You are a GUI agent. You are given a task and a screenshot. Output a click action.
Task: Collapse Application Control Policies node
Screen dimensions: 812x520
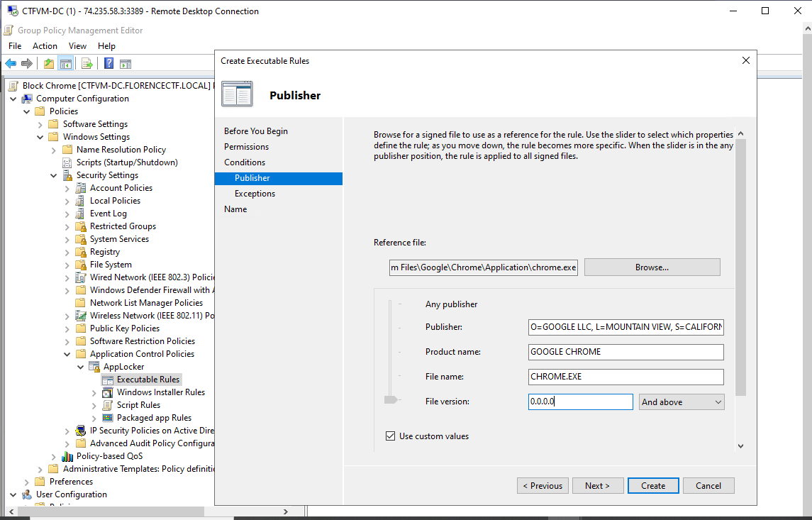click(x=67, y=354)
